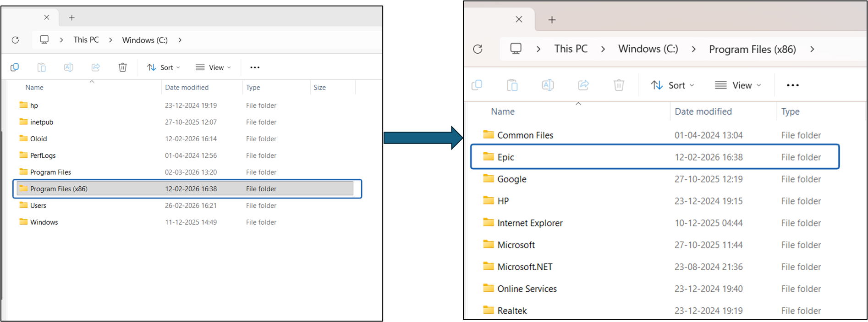Click the trash icon in the right window toolbar
Screen dimensions: 868x322
[x=619, y=85]
